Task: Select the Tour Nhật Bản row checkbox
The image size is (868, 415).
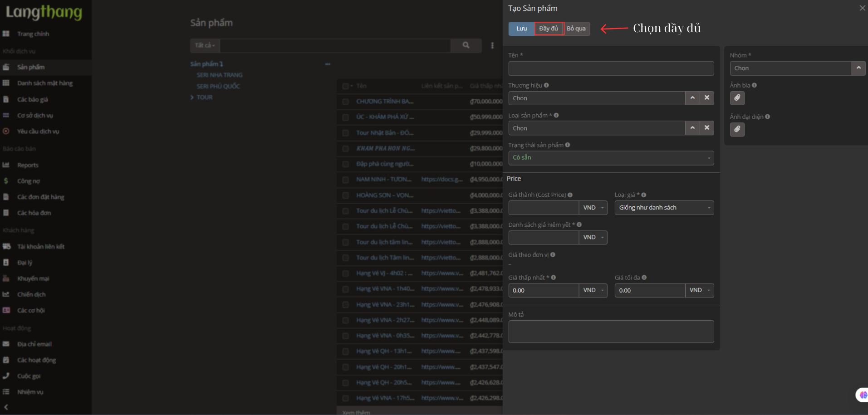Action: coord(346,133)
